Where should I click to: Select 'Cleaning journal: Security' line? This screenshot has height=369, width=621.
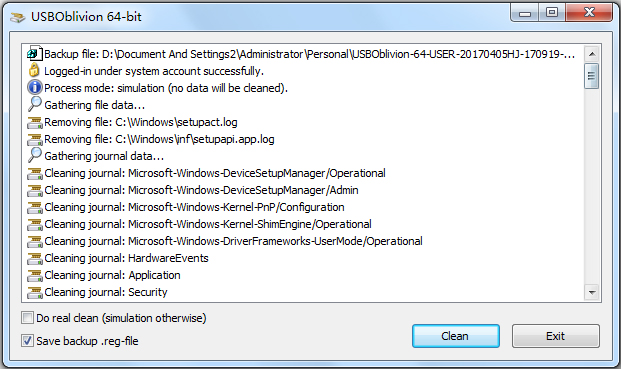click(x=106, y=292)
